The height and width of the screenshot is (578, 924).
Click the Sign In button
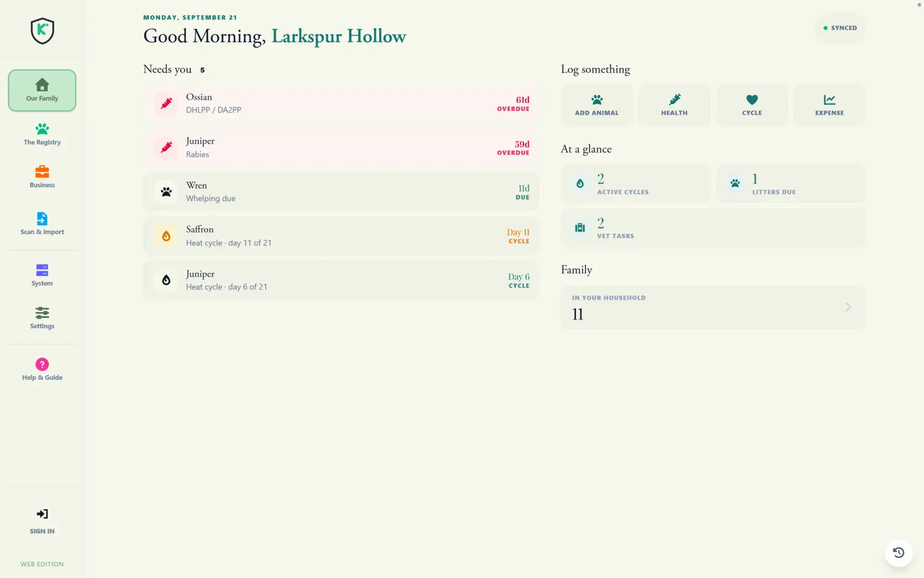[42, 521]
